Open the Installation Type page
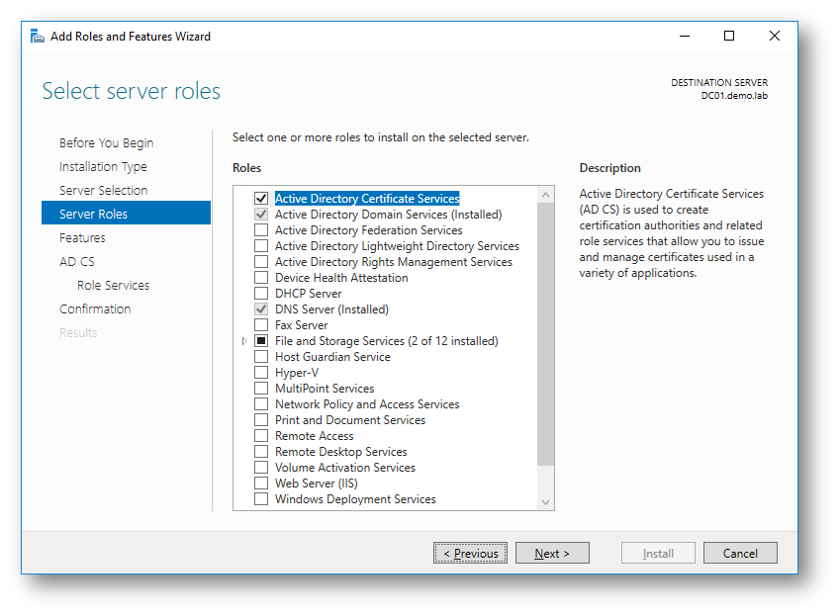Image resolution: width=840 pixels, height=616 pixels. coord(103,167)
